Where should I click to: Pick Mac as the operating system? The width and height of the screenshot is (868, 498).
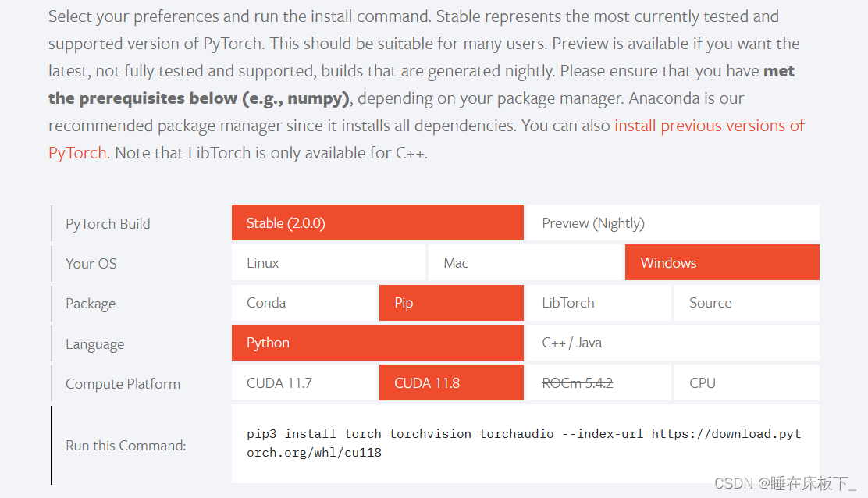coord(525,263)
